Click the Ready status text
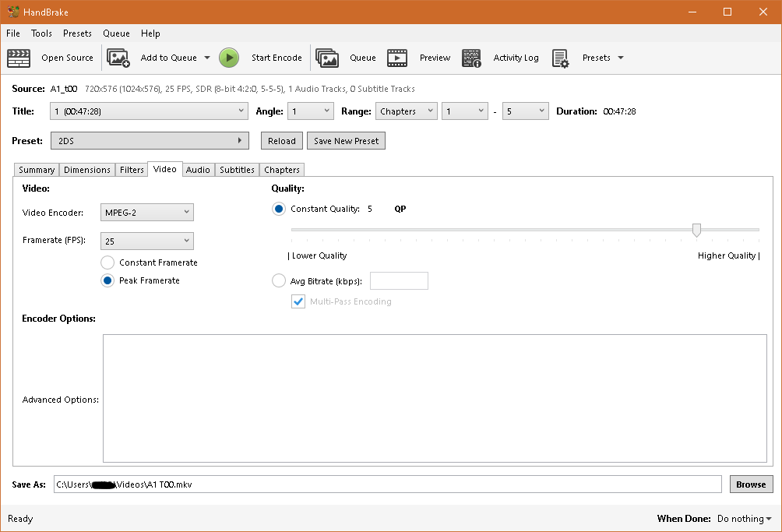 pyautogui.click(x=20, y=519)
